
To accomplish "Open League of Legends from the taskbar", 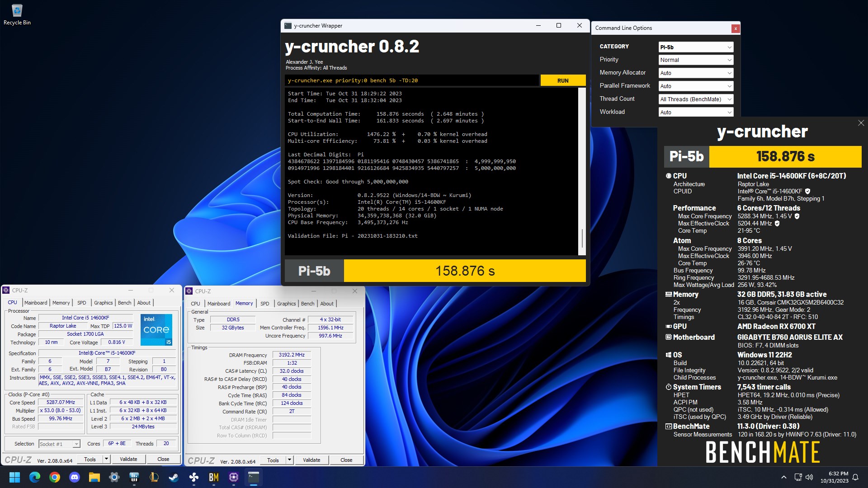I will coord(154,477).
